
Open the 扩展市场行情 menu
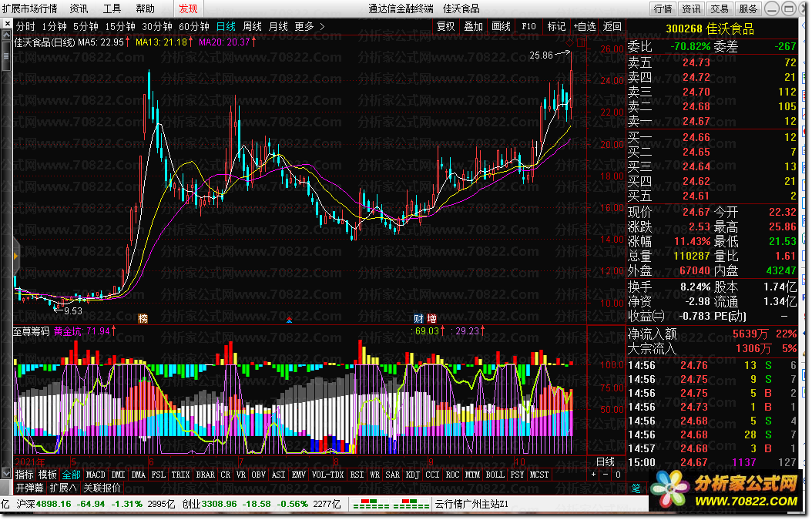29,8
